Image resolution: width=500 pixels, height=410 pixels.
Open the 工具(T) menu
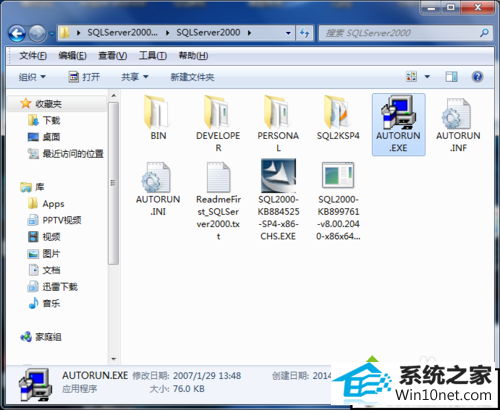tap(153, 55)
